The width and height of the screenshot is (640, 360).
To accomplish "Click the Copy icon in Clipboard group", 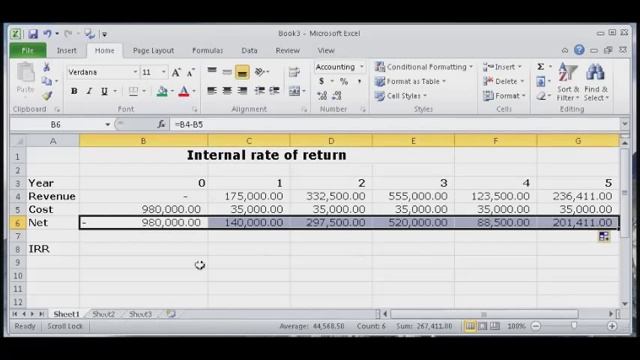I will point(47,81).
